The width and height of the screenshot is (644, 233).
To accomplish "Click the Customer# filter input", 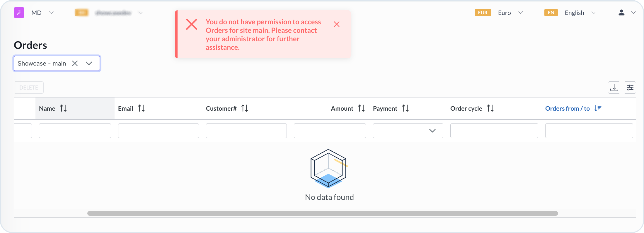I will pyautogui.click(x=246, y=131).
